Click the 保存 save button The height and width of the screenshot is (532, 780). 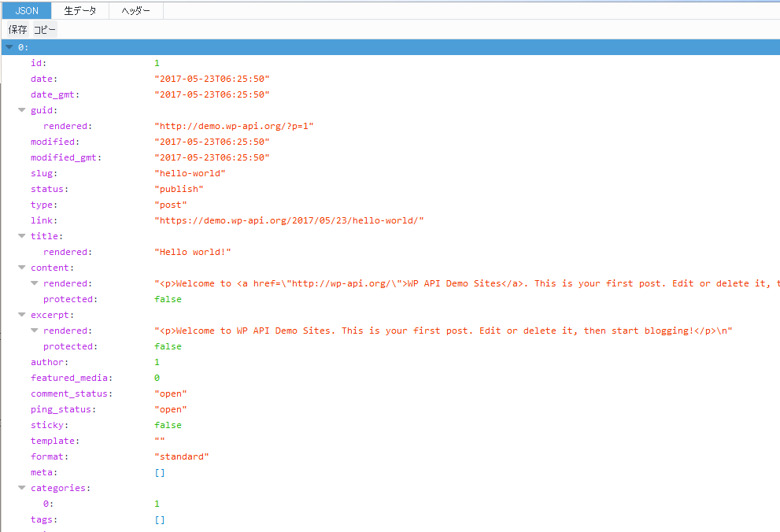[17, 29]
